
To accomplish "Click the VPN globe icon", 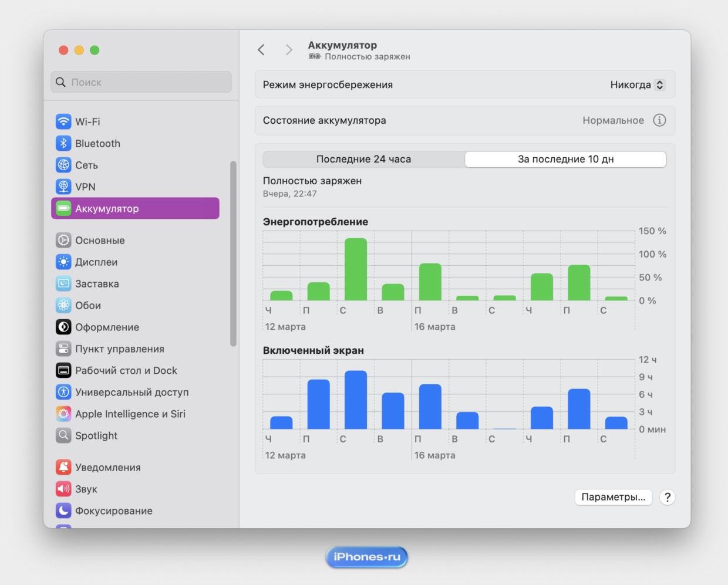I will click(x=63, y=187).
